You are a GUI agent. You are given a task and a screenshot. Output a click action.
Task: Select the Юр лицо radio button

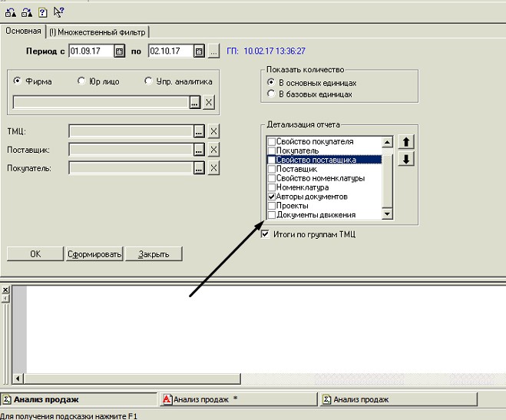82,81
